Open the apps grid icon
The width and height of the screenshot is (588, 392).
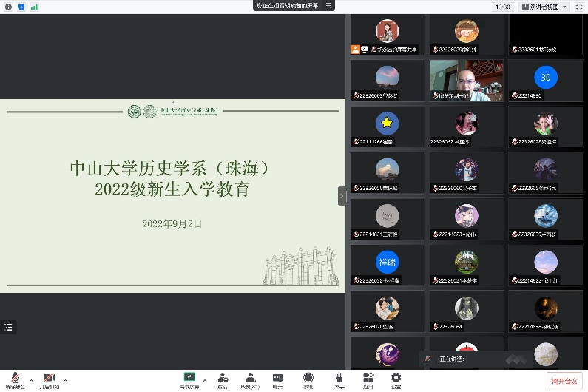[x=368, y=377]
